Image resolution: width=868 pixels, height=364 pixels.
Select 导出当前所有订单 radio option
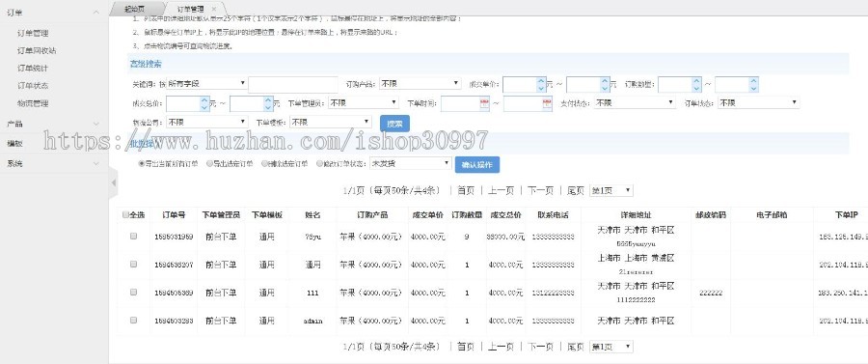[x=142, y=164]
